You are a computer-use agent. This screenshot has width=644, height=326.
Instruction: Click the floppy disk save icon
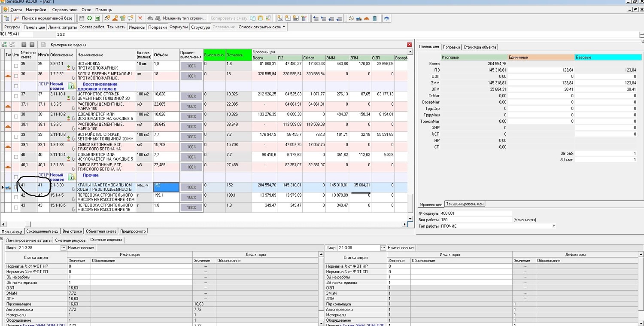pyautogui.click(x=82, y=18)
